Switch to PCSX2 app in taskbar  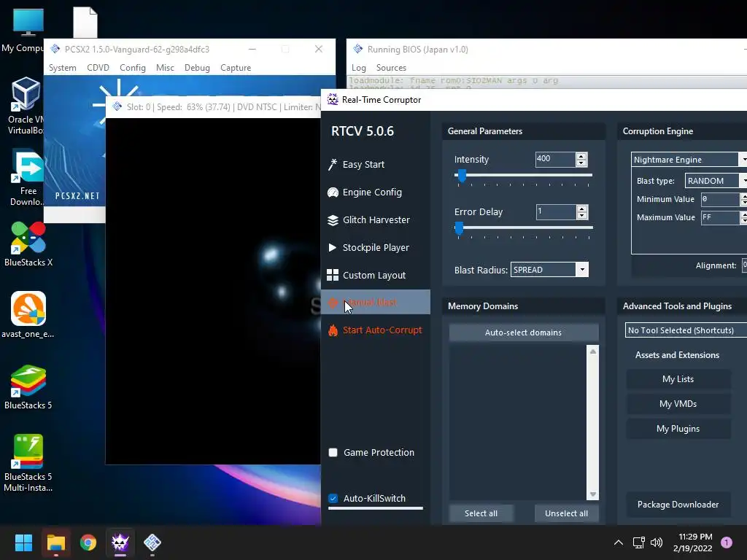click(x=152, y=542)
